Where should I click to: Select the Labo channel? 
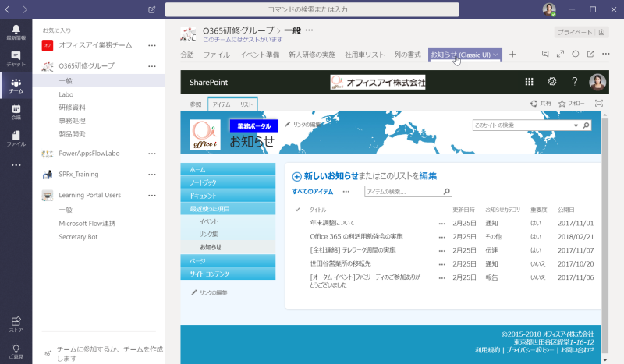pos(66,94)
